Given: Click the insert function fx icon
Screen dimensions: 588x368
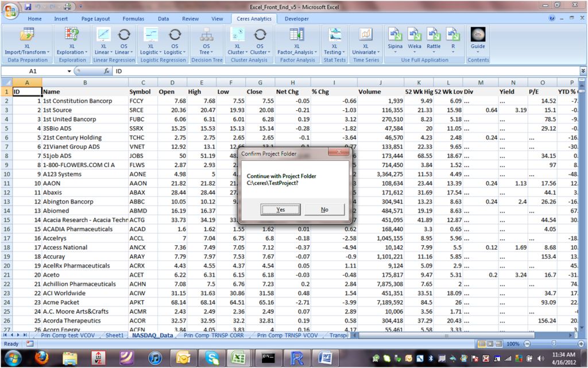Looking at the screenshot, I should point(106,71).
